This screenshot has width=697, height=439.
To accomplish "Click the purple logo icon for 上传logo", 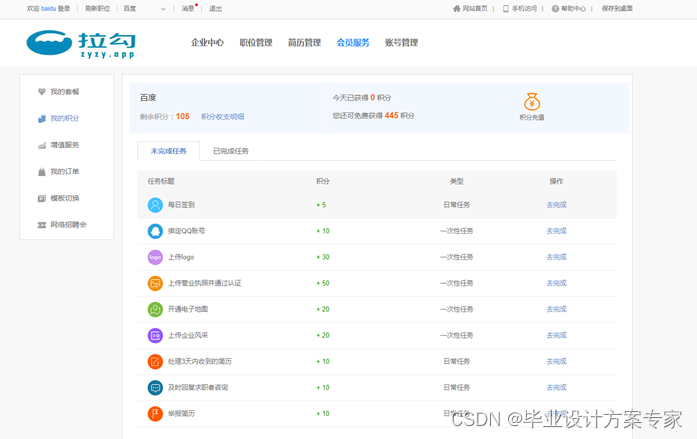I will (x=155, y=257).
